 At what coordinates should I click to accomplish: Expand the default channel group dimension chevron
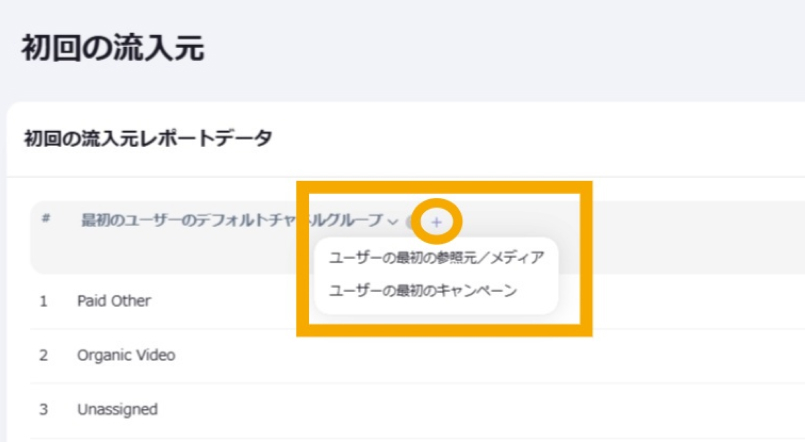393,221
